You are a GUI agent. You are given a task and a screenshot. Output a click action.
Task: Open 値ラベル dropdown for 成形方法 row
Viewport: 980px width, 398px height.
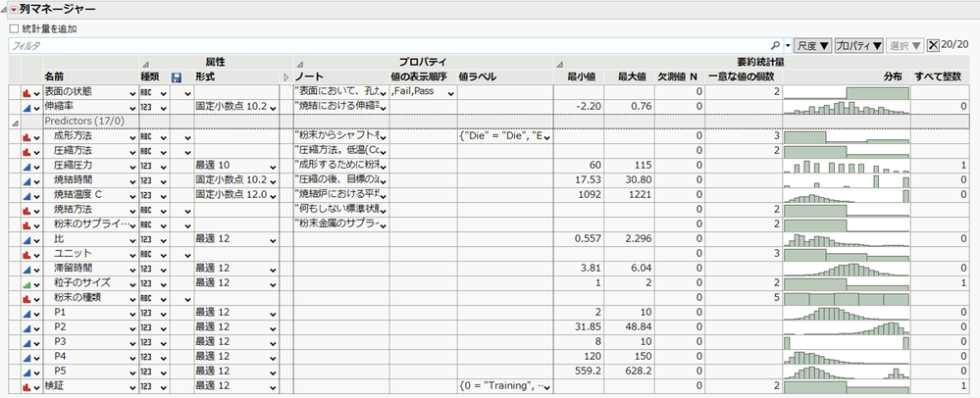[x=546, y=137]
